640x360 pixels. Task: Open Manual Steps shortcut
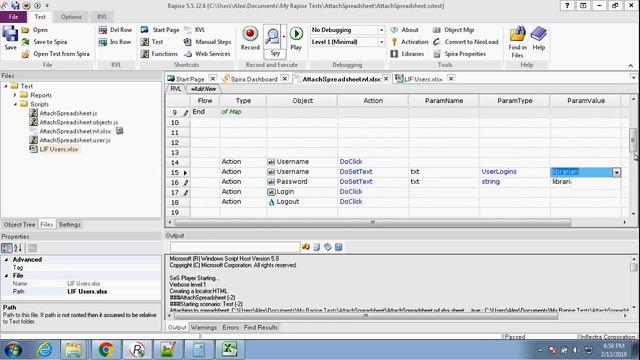coord(207,42)
